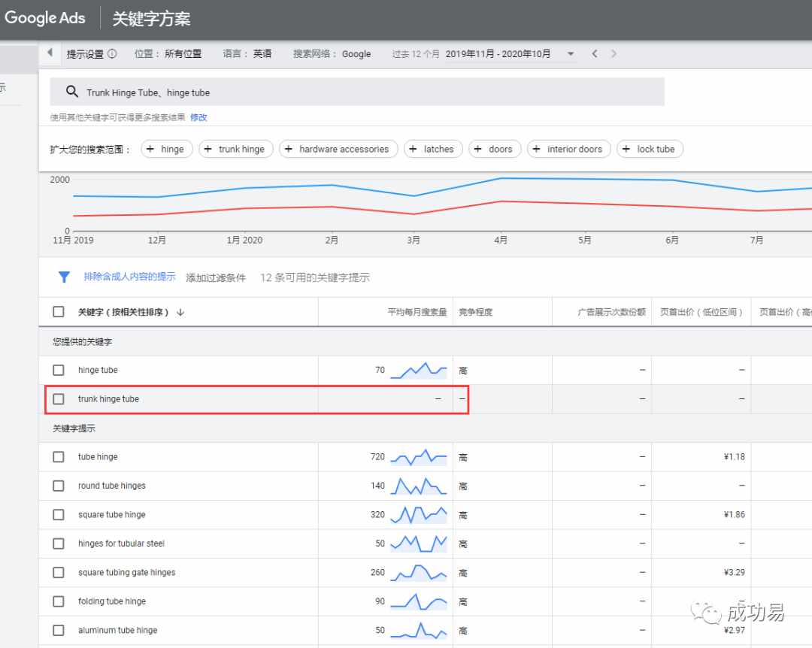Open the 'hinge tube' trend sparkline

[419, 371]
